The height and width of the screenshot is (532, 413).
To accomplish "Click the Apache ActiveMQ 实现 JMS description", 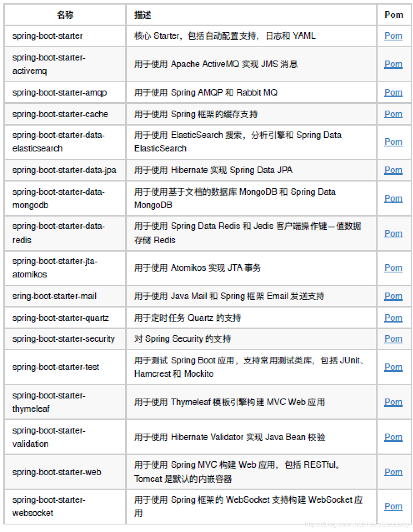I will (251, 64).
